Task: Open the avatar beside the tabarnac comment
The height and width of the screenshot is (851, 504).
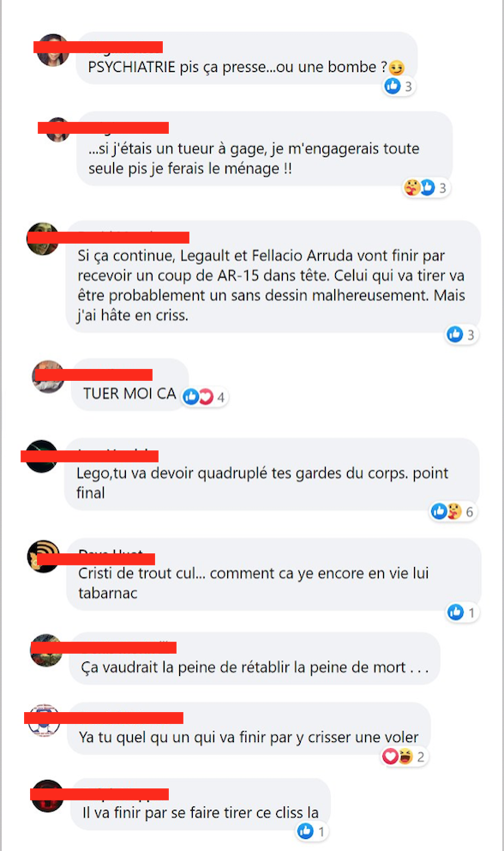Action: point(44,556)
